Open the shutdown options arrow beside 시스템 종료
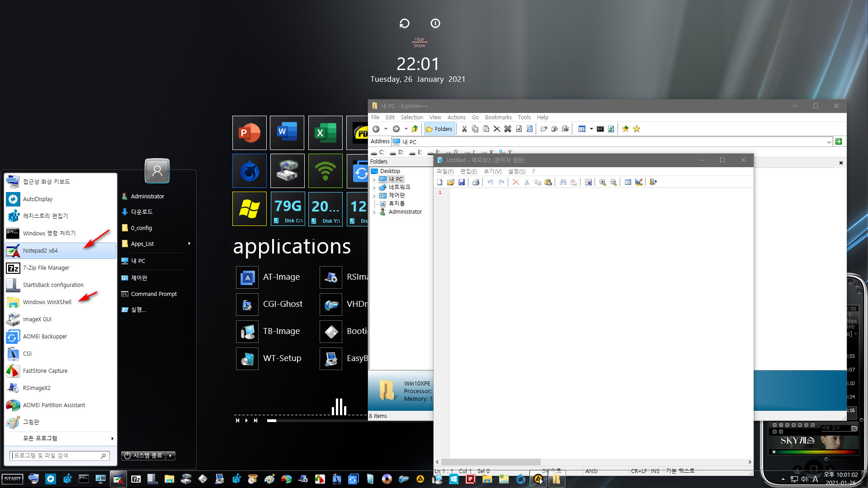Image resolution: width=868 pixels, height=488 pixels. (x=170, y=455)
